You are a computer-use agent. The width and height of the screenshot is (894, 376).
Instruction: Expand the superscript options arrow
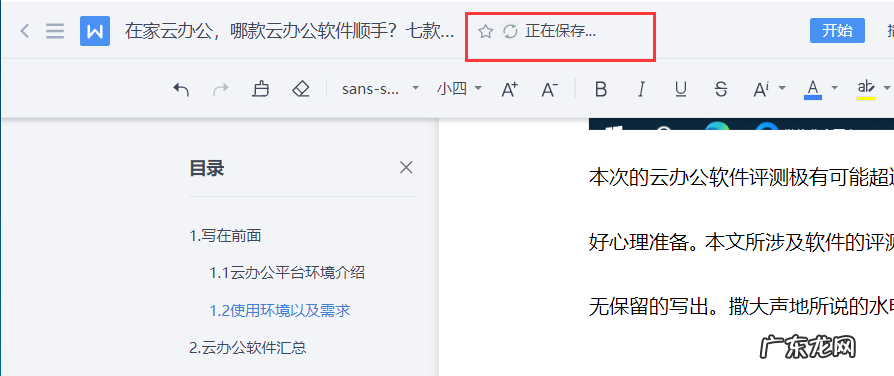(782, 88)
